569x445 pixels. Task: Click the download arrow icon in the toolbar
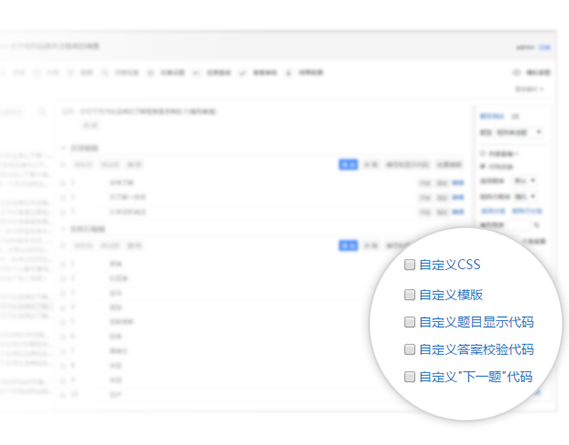[x=288, y=73]
